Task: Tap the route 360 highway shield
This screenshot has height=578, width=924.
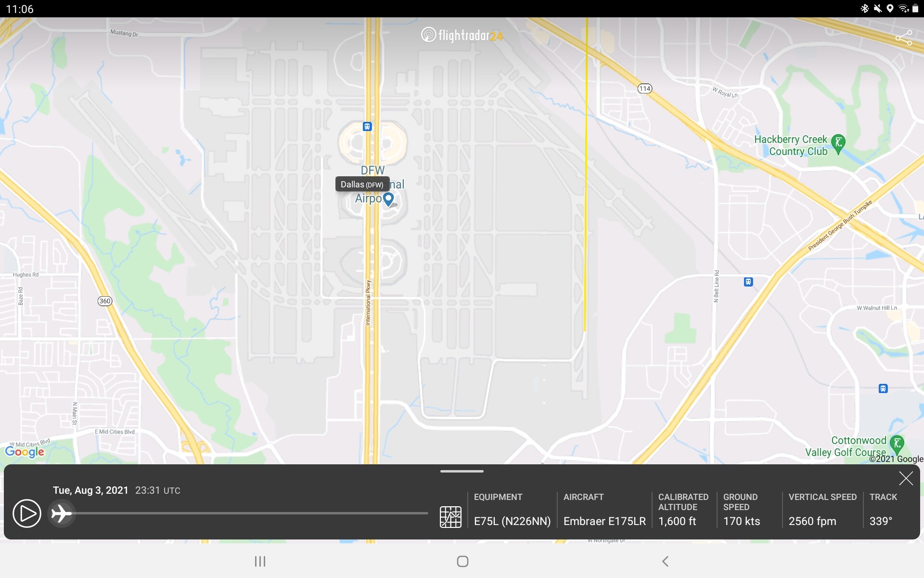Action: [x=105, y=301]
